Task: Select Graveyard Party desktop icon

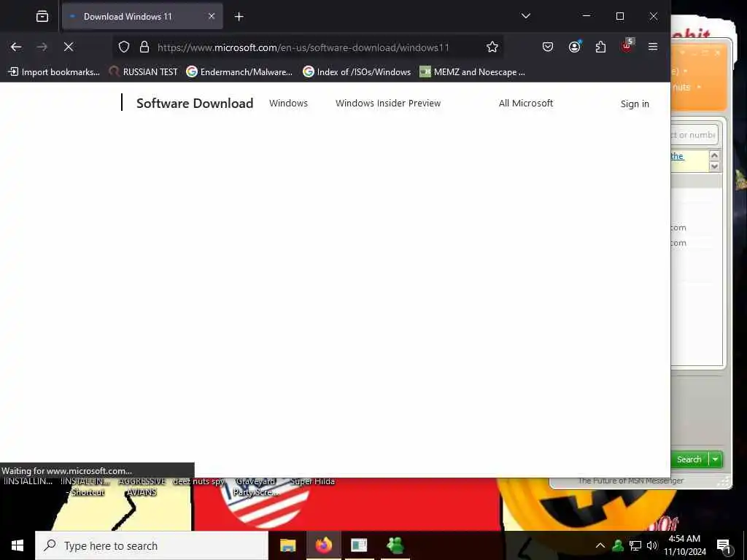Action: (x=255, y=486)
